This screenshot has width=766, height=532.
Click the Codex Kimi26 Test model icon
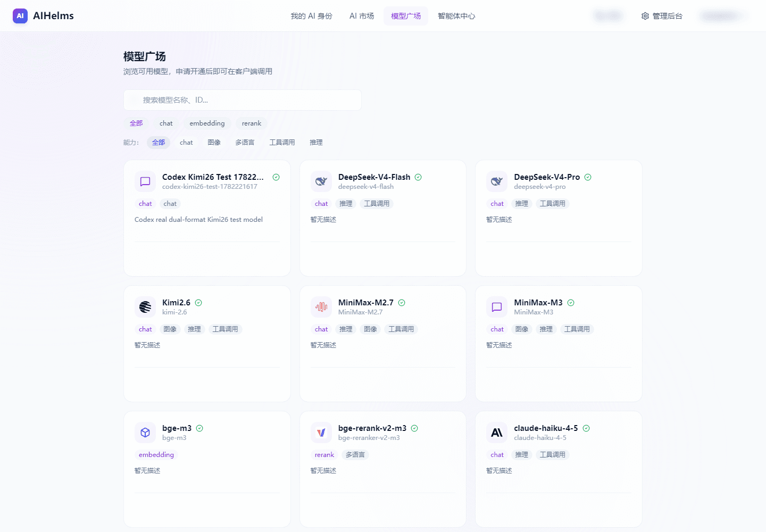pyautogui.click(x=145, y=181)
